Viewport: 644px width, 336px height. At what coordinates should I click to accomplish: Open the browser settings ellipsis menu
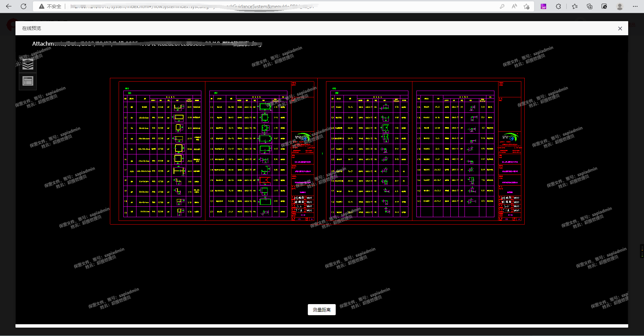635,6
